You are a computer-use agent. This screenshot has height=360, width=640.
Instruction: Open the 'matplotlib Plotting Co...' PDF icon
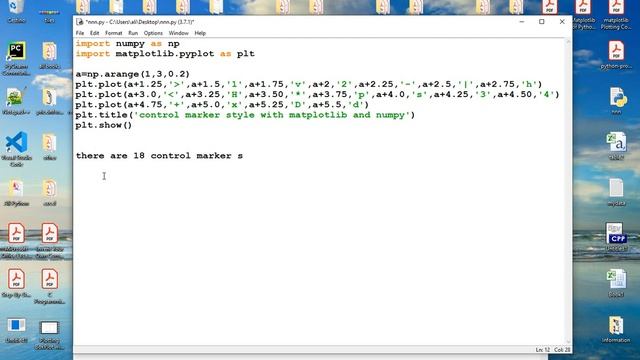(x=616, y=15)
